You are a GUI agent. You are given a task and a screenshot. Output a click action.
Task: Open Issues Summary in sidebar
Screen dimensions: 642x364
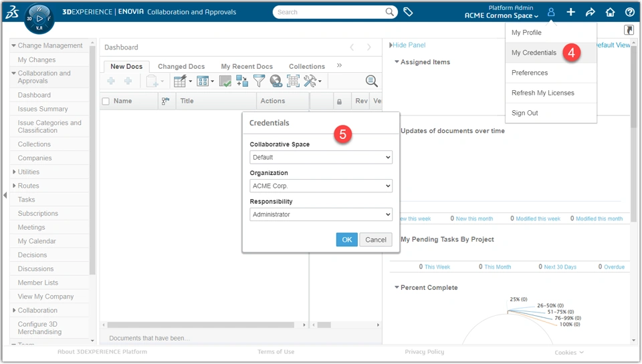pos(43,109)
